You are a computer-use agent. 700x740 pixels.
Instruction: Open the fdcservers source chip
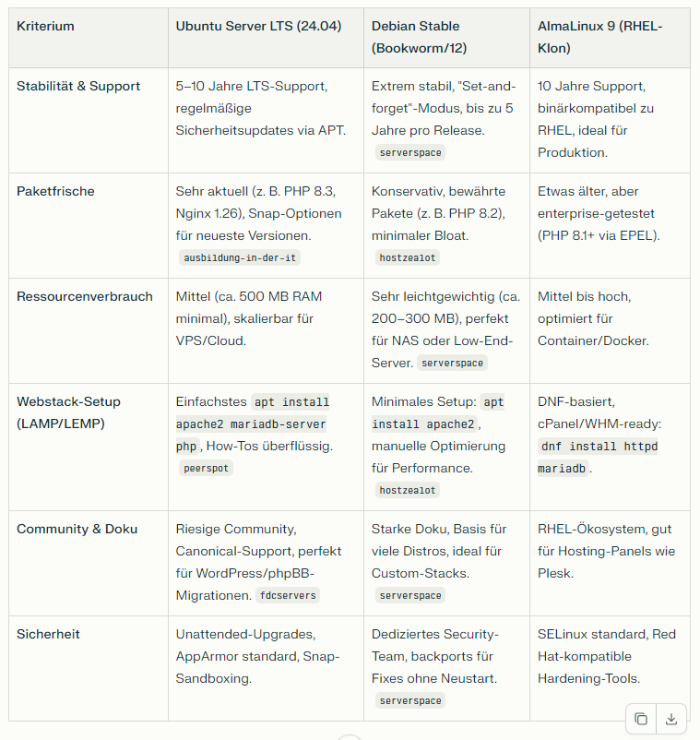288,595
